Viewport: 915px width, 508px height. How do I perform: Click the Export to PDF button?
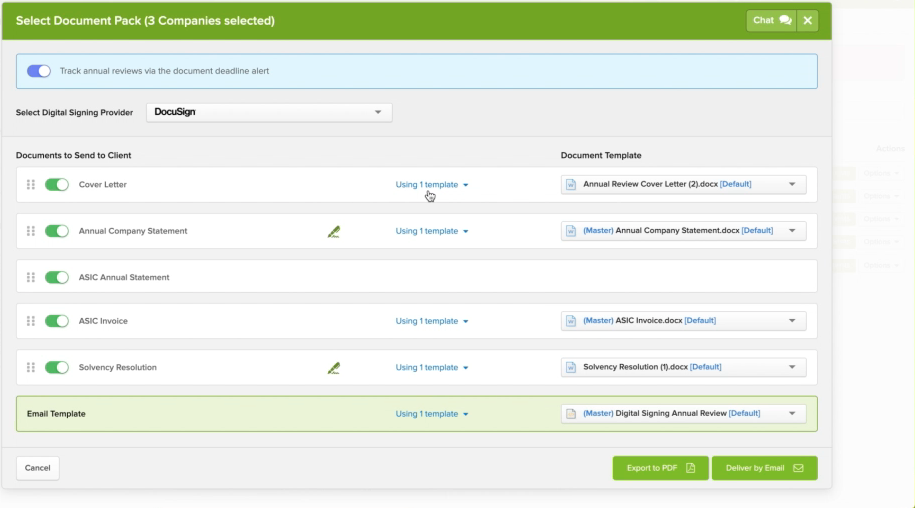coord(660,468)
